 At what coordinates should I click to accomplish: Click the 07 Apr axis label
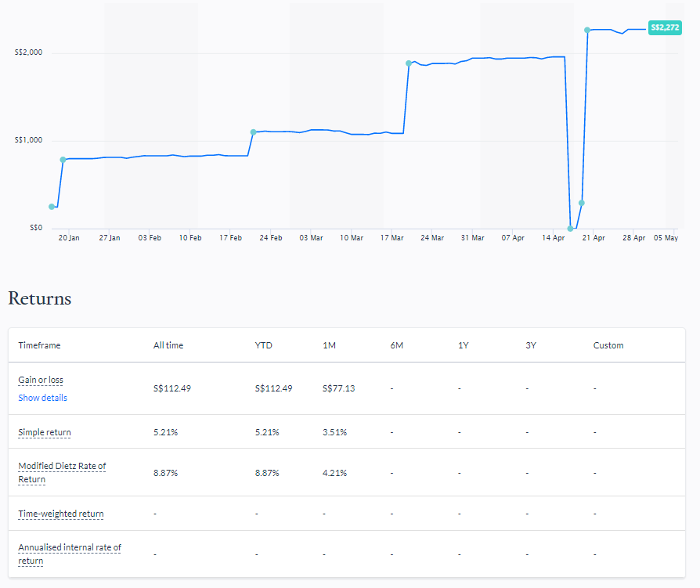pos(513,238)
